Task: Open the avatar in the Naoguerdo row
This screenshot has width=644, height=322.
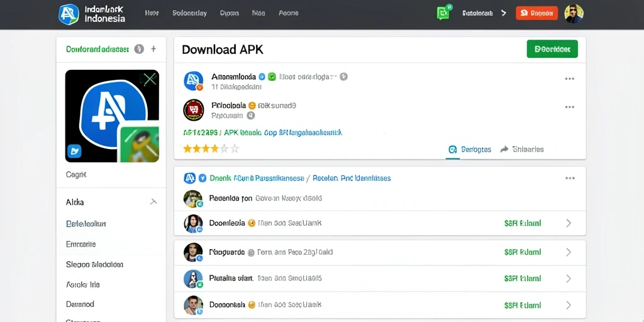Action: (193, 253)
